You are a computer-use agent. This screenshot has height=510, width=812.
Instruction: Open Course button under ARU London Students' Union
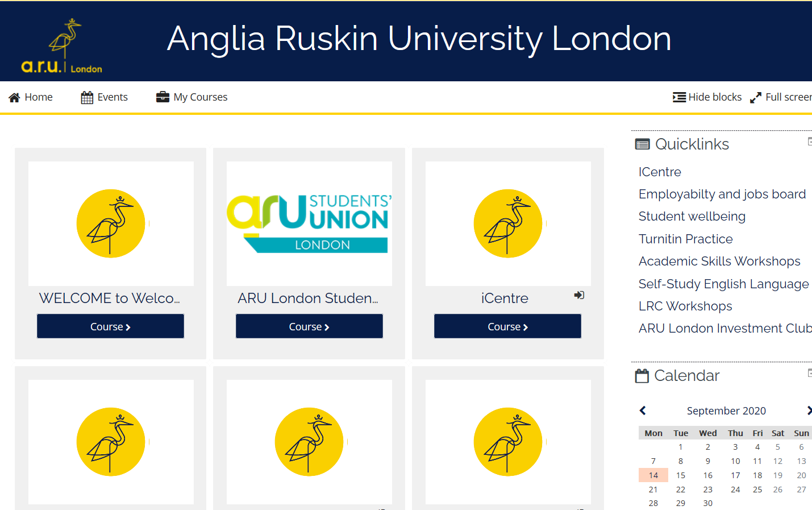click(309, 326)
